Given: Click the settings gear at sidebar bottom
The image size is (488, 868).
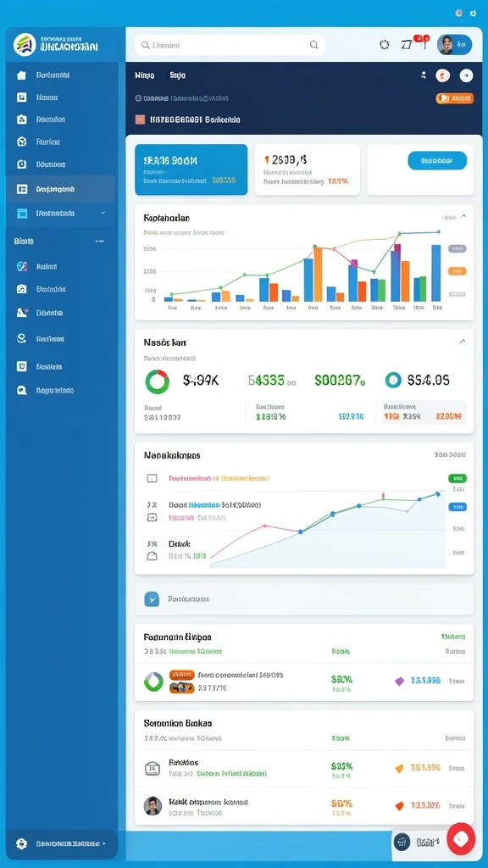Looking at the screenshot, I should [x=21, y=843].
